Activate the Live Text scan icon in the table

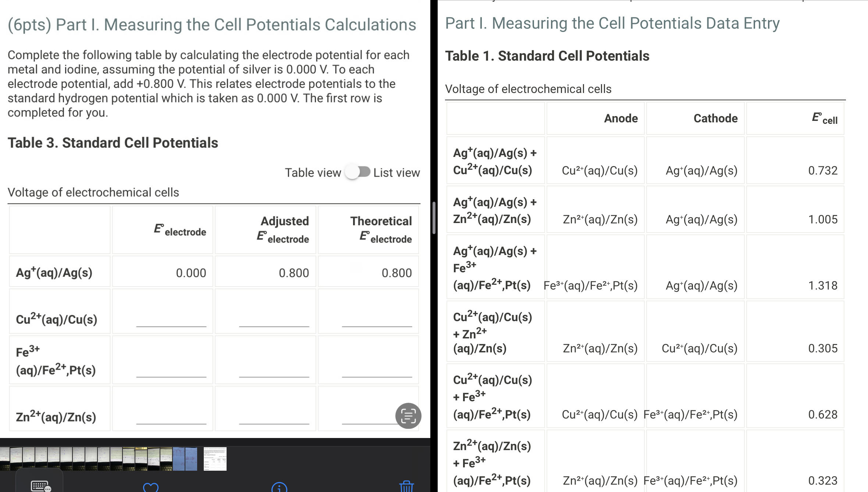click(408, 416)
